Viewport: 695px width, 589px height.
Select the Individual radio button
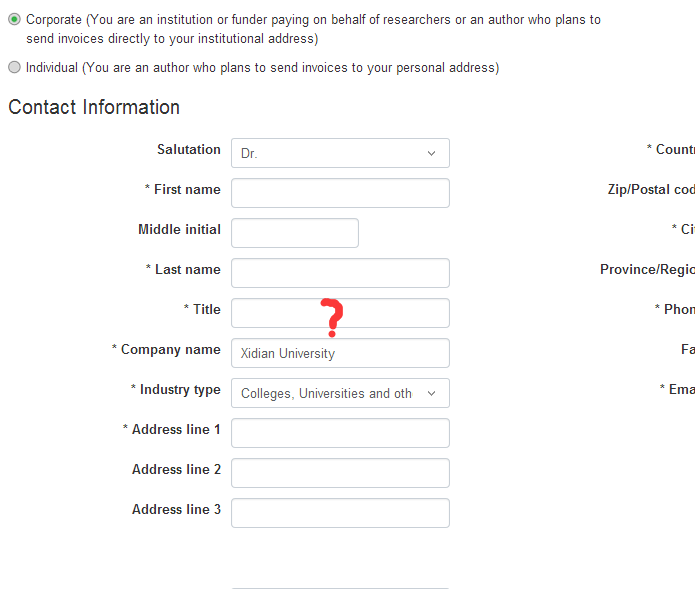click(14, 68)
